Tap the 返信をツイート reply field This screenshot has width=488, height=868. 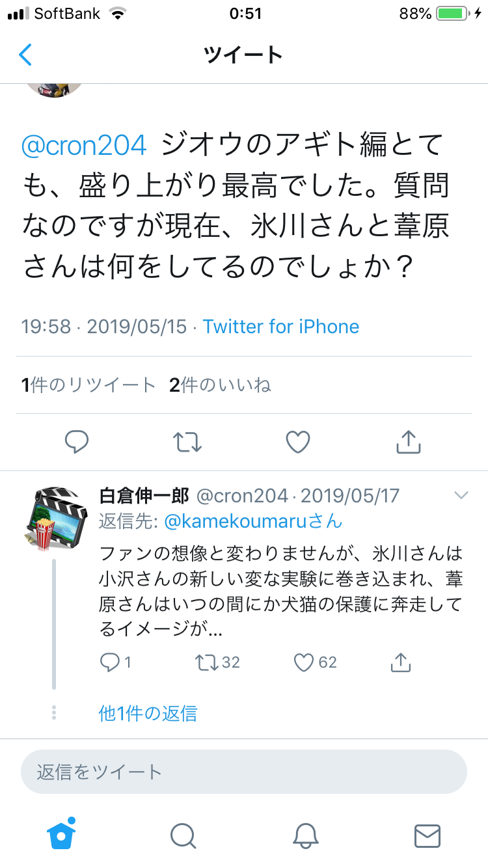coord(244,772)
